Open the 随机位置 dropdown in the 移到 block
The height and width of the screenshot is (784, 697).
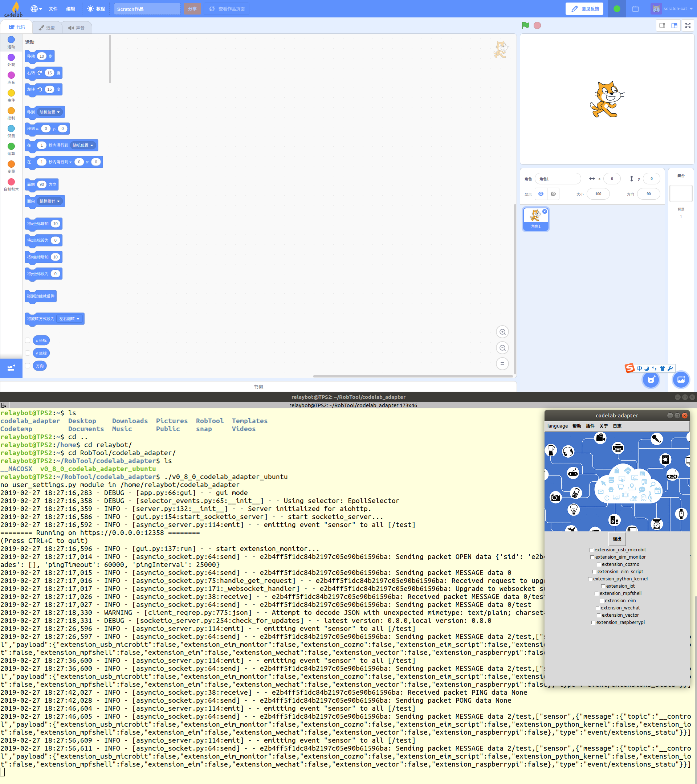point(50,112)
